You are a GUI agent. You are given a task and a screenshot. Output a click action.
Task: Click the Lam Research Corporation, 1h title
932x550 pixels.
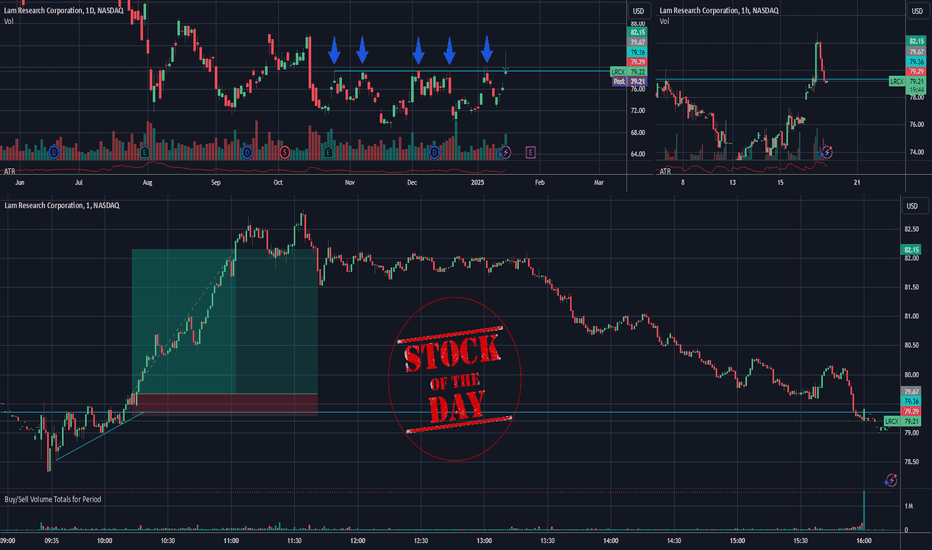(x=719, y=10)
